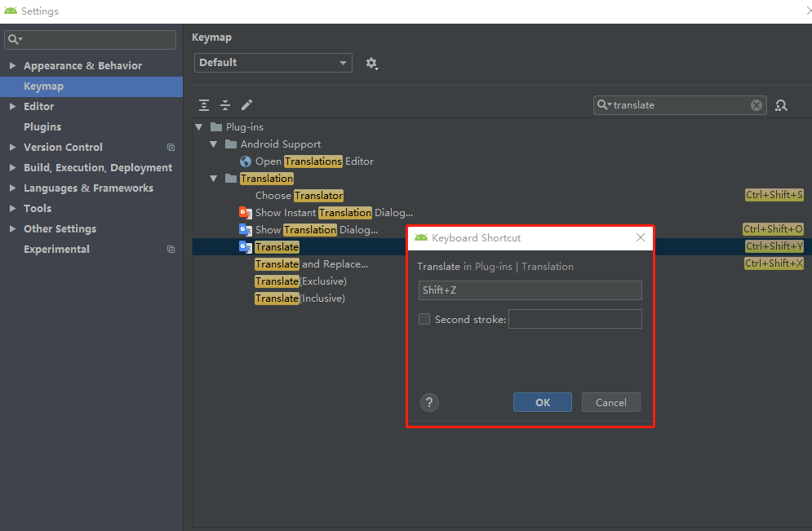
Task: Open the Default keymap dropdown
Action: point(273,63)
